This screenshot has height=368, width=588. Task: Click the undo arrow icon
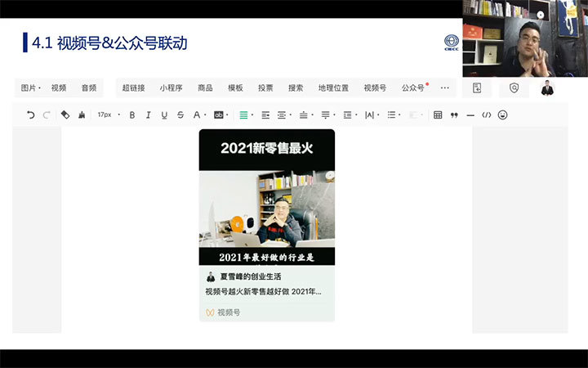pyautogui.click(x=31, y=115)
